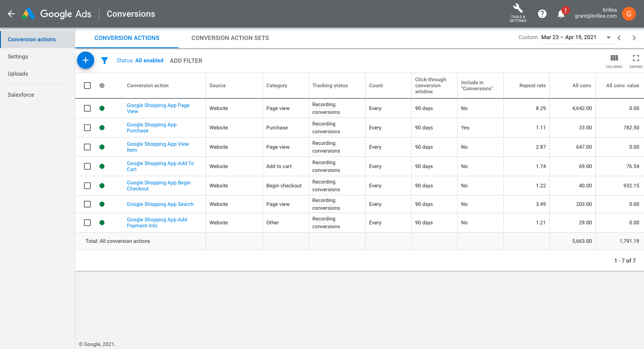Open Google Shopping App Purchase link
The width and height of the screenshot is (644, 349).
coord(151,128)
